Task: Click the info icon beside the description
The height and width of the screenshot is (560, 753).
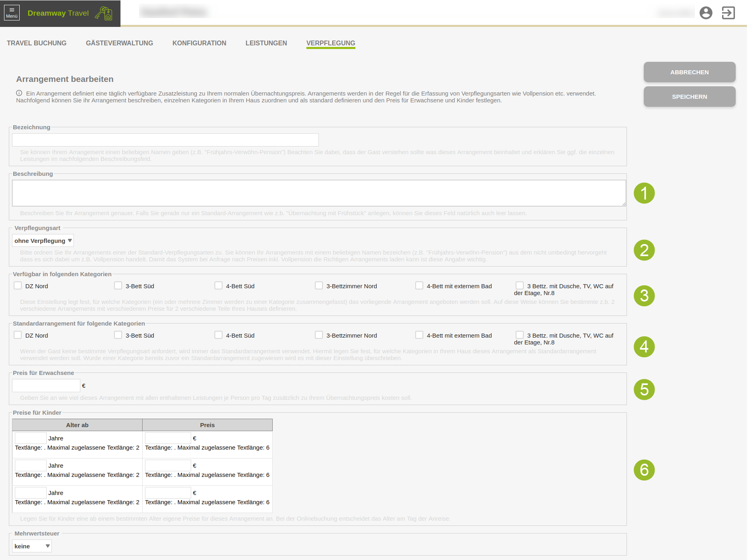Action: (x=19, y=93)
